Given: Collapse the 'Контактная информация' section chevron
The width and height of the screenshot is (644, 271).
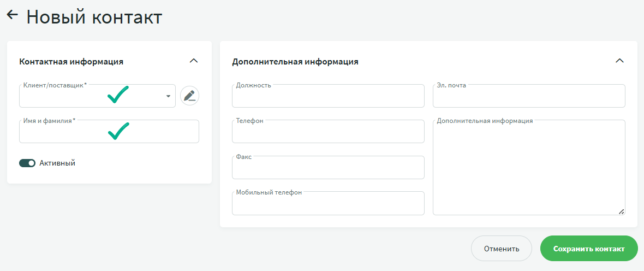Looking at the screenshot, I should point(193,61).
